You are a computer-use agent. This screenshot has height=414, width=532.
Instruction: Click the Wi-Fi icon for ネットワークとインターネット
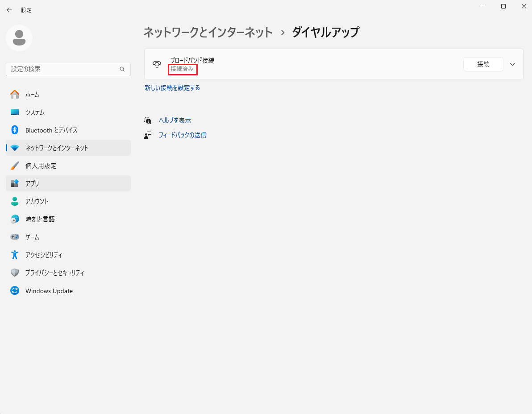[x=15, y=148]
